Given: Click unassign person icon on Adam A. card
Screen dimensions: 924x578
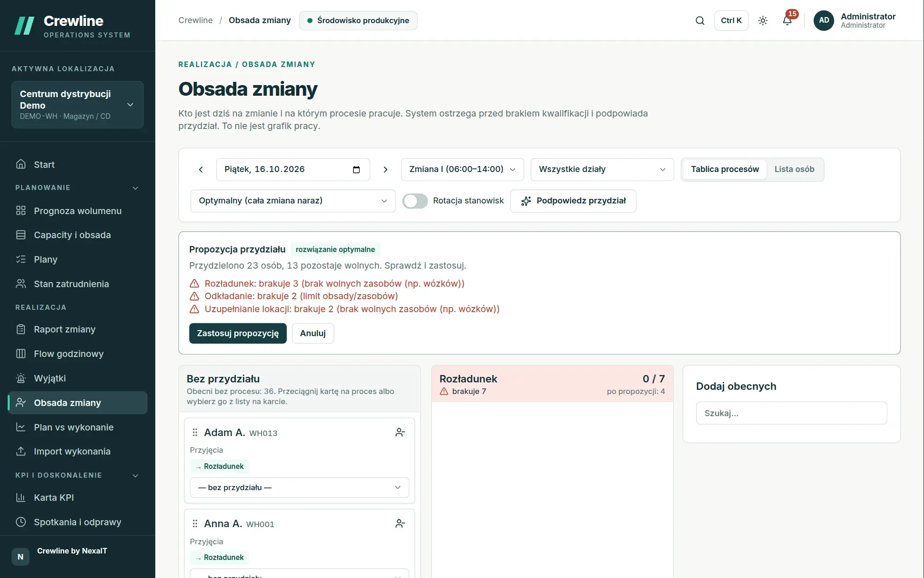Looking at the screenshot, I should click(x=400, y=432).
